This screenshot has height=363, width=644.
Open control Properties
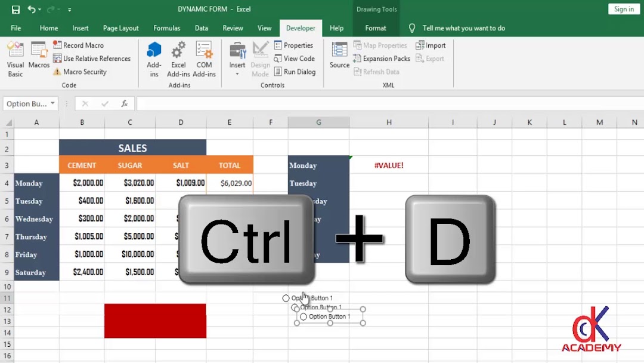click(x=293, y=45)
